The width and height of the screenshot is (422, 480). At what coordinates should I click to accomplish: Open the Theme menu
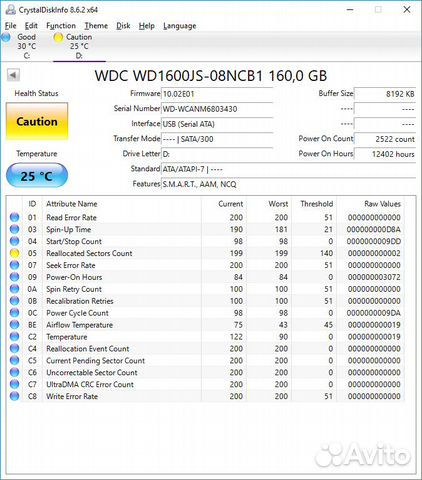tap(96, 26)
